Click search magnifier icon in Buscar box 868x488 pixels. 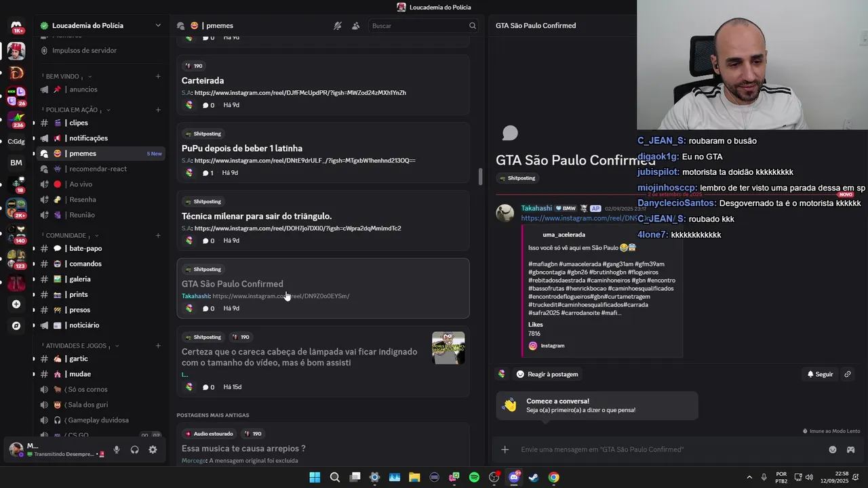[473, 26]
